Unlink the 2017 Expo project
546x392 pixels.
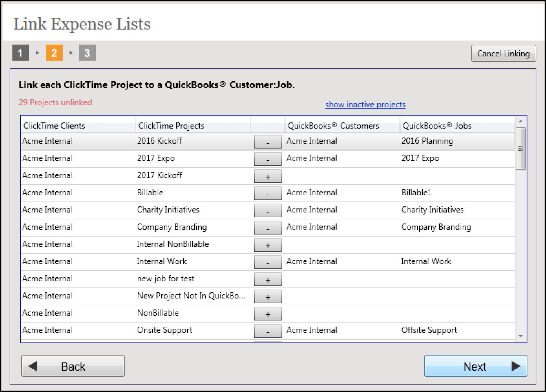(x=267, y=159)
